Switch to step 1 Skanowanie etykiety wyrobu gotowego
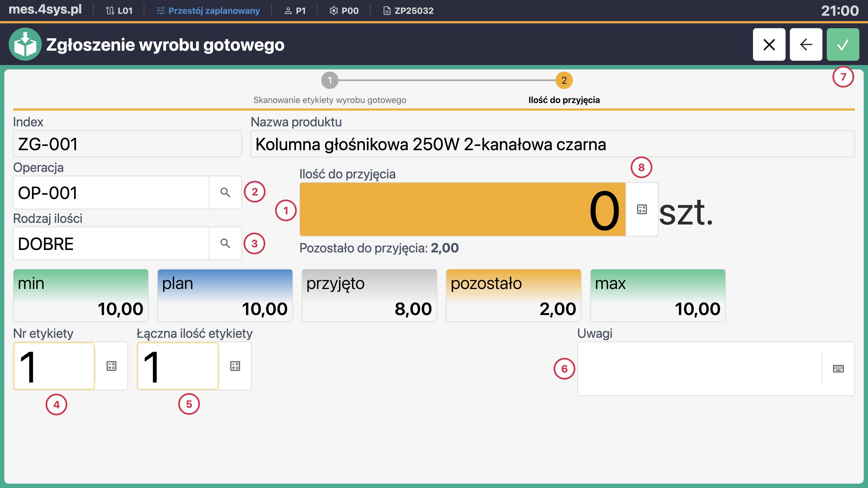The image size is (868, 488). pyautogui.click(x=330, y=81)
